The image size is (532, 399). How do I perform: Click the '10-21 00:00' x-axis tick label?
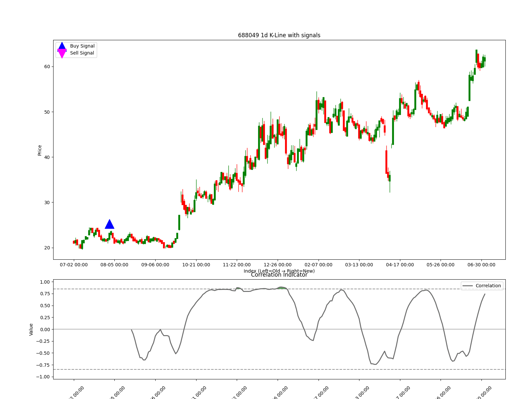point(196,265)
